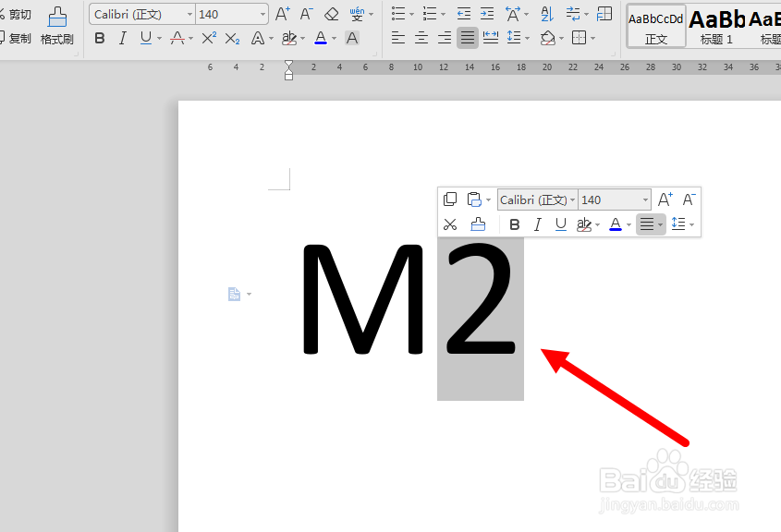Increase font size with ribbon A+ icon

tap(283, 14)
